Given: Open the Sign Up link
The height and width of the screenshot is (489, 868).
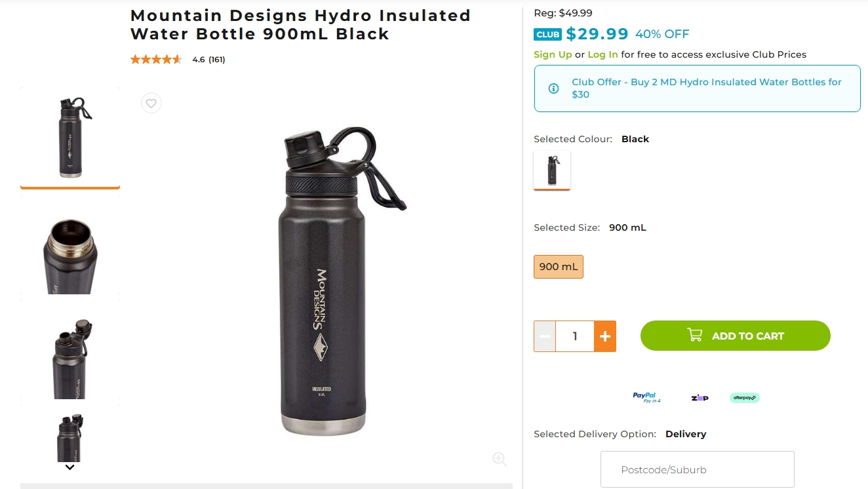Looking at the screenshot, I should coord(553,54).
